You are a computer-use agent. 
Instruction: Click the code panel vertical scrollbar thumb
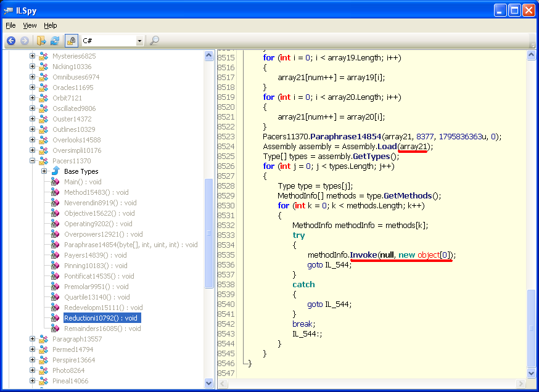[531, 329]
